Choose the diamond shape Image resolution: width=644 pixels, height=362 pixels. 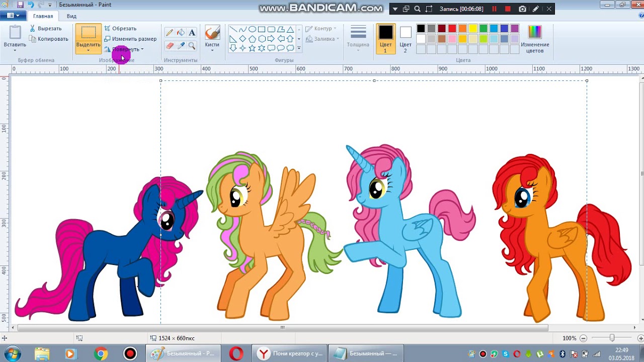pyautogui.click(x=243, y=39)
